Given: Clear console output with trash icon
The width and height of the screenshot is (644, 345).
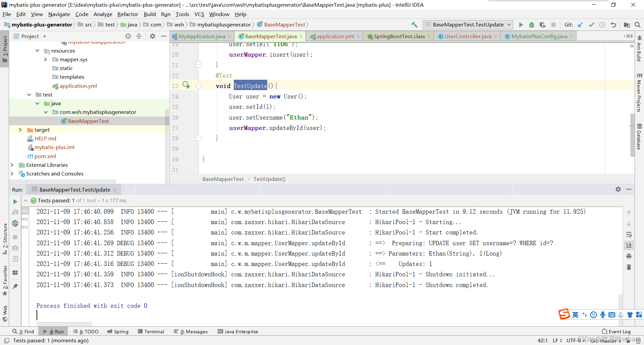Looking at the screenshot, I should (629, 267).
